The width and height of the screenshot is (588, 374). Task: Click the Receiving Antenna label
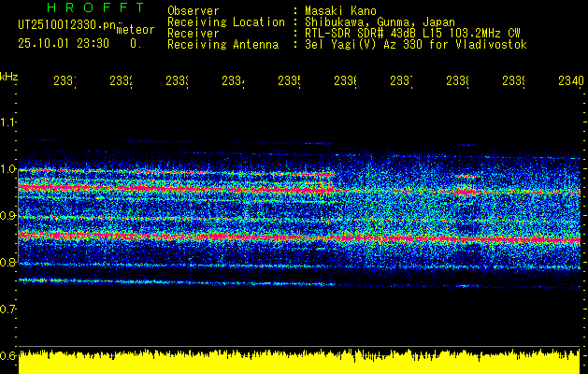coord(222,45)
